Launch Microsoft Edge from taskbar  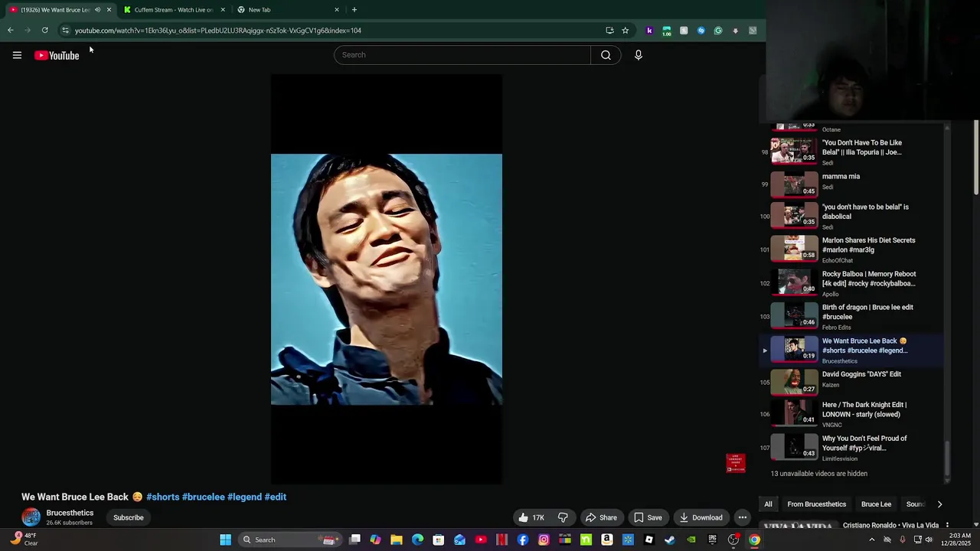point(417,540)
